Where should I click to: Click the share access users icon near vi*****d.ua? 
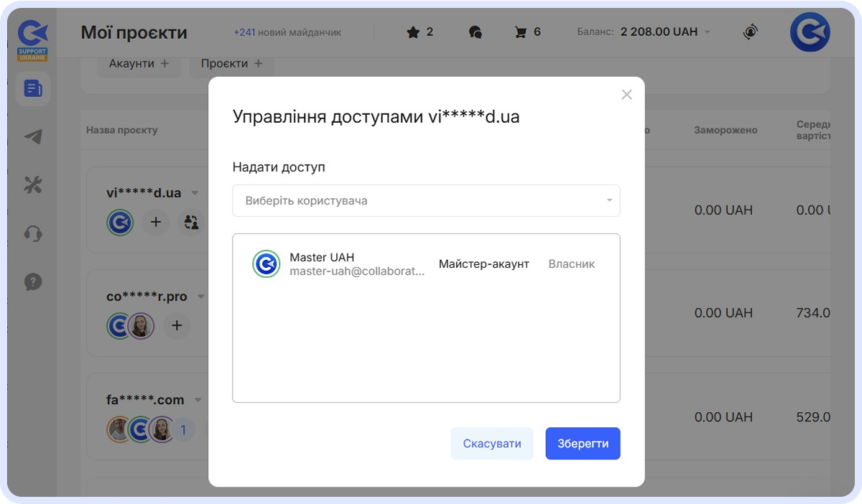[x=190, y=223]
